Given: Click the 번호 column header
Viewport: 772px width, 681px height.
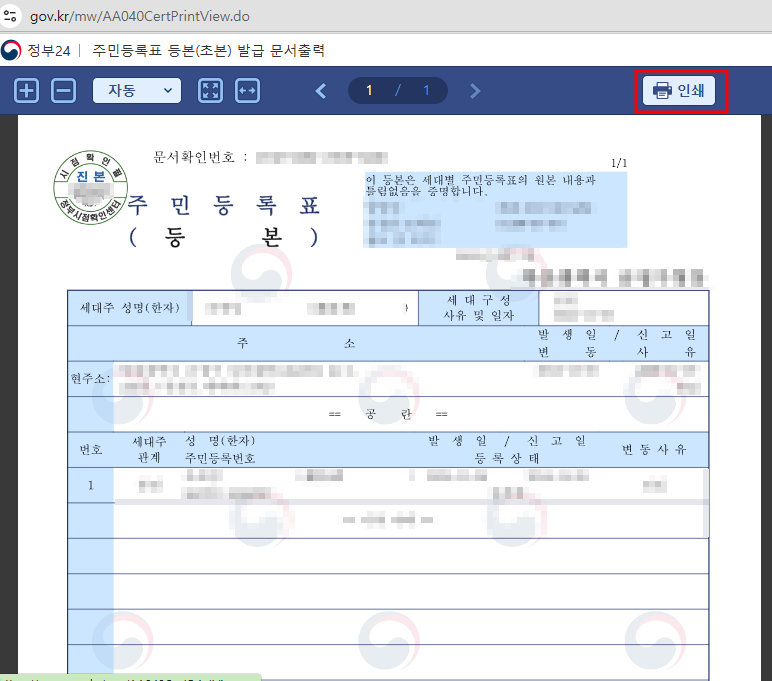Looking at the screenshot, I should click(x=91, y=450).
